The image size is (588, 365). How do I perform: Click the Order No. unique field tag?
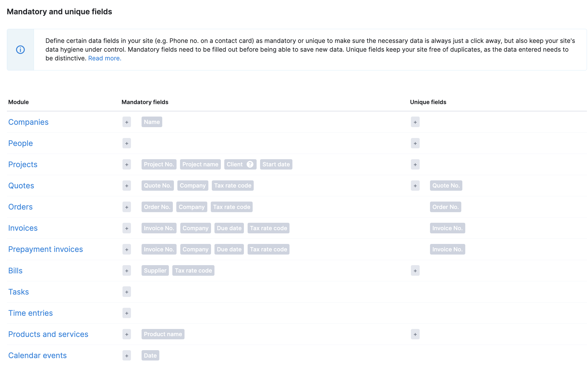(446, 207)
